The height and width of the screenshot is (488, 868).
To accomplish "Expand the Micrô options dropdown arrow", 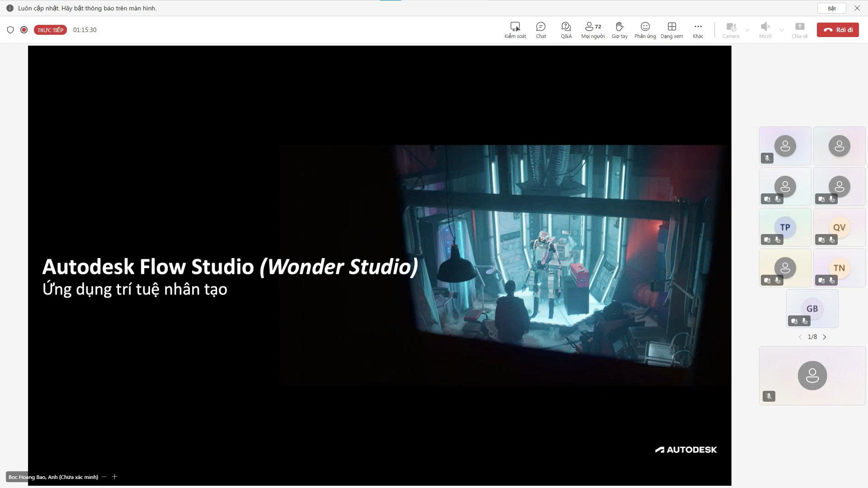I will tap(781, 30).
